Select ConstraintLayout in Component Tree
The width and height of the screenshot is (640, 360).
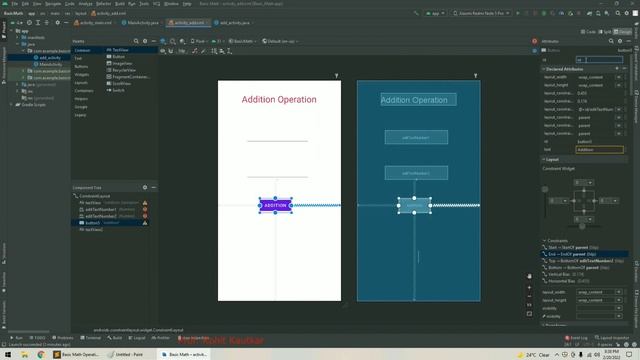coord(94,196)
